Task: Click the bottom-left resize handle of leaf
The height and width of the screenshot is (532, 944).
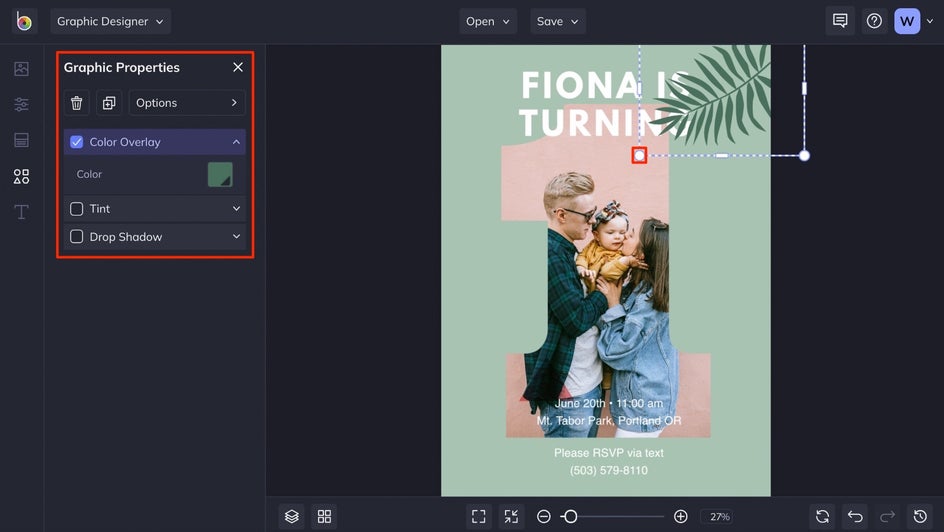Action: 639,155
